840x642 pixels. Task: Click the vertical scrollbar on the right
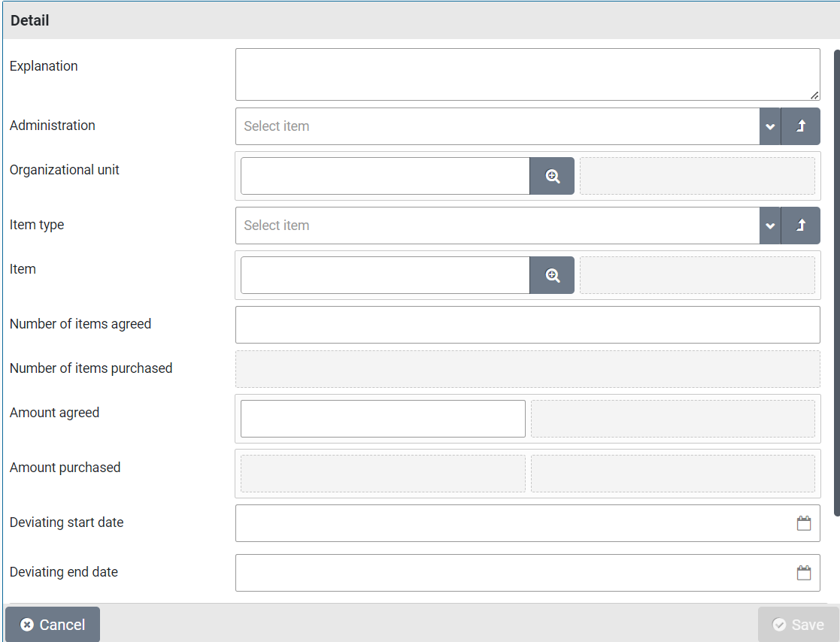(x=836, y=278)
